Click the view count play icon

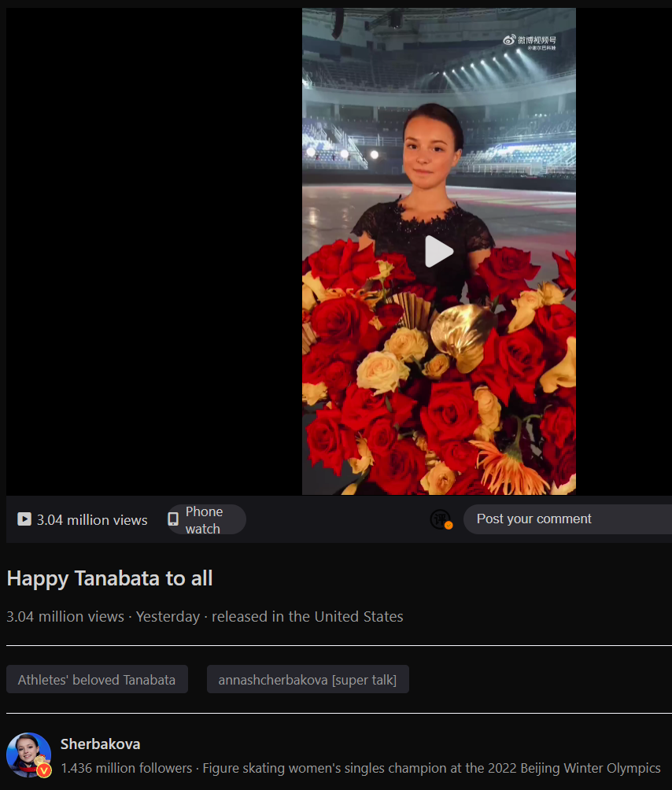[x=24, y=519]
